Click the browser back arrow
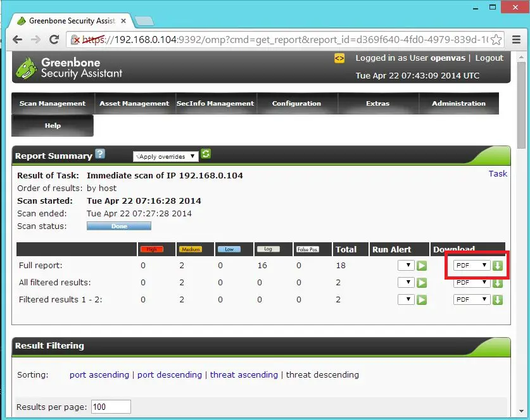This screenshot has width=530, height=420. tap(18, 40)
